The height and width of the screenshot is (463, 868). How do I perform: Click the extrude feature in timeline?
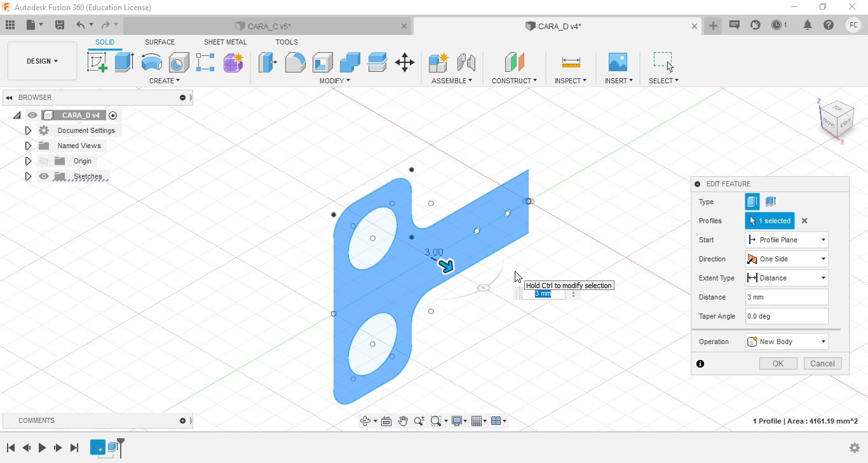pyautogui.click(x=113, y=447)
